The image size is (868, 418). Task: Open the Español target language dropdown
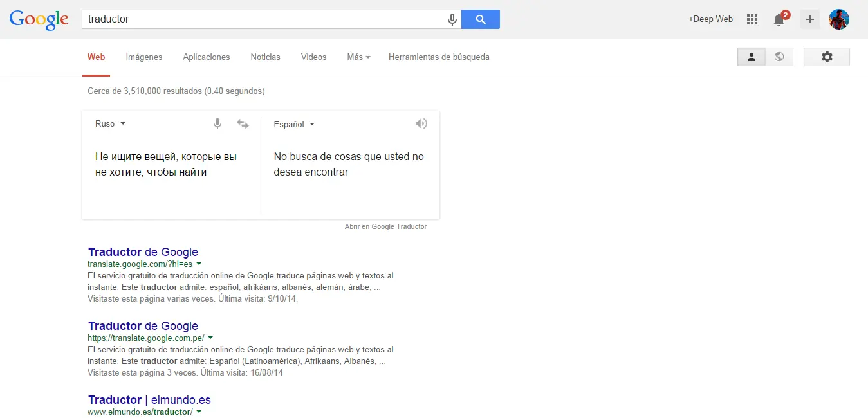294,124
